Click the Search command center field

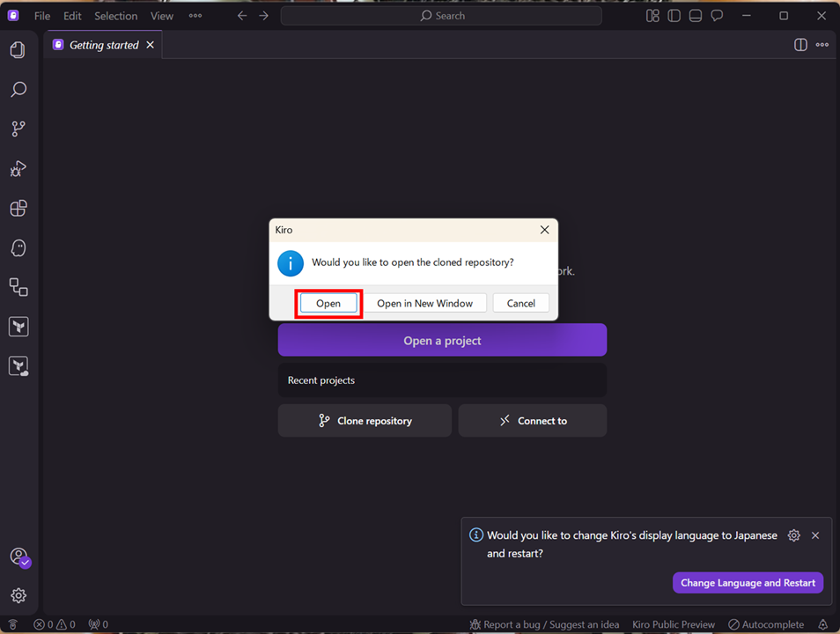[x=441, y=16]
